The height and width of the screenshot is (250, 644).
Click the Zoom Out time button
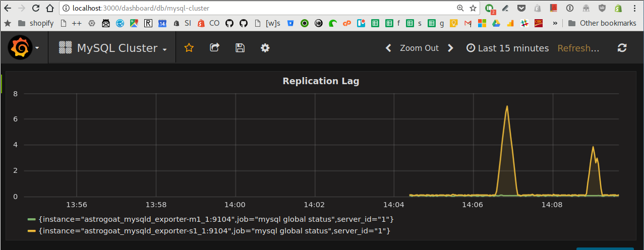tap(419, 48)
